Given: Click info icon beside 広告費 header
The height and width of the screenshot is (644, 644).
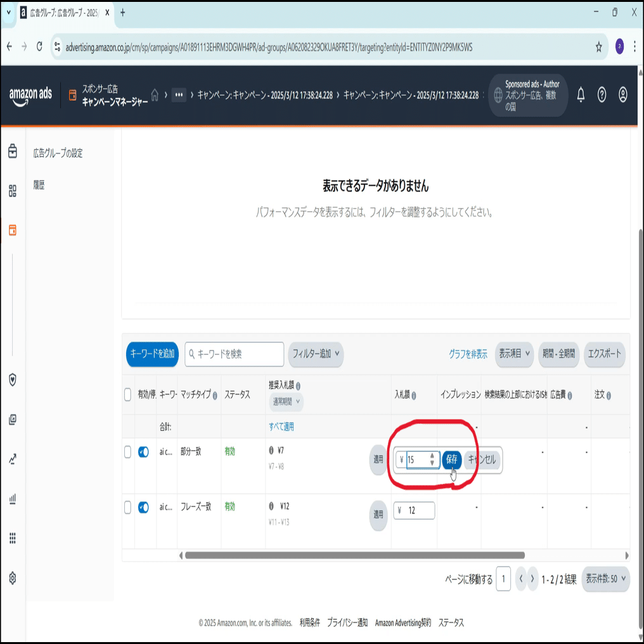Looking at the screenshot, I should coord(570,396).
